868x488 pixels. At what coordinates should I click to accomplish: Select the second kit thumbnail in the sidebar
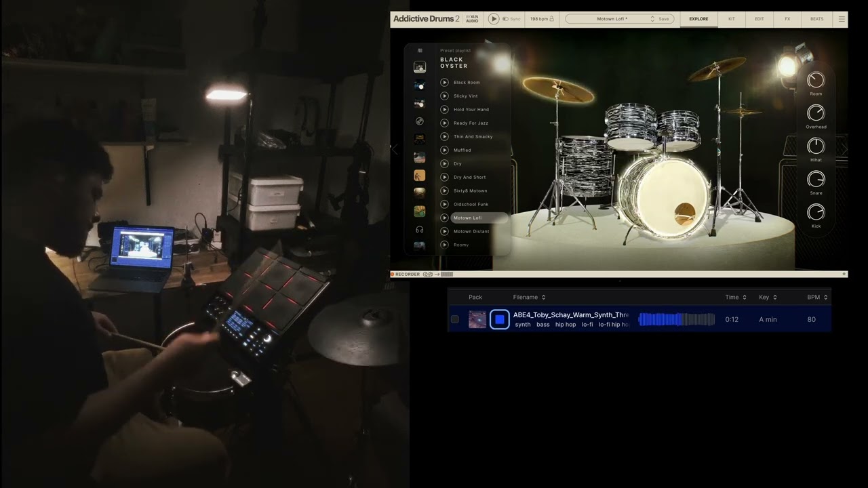[x=420, y=85]
